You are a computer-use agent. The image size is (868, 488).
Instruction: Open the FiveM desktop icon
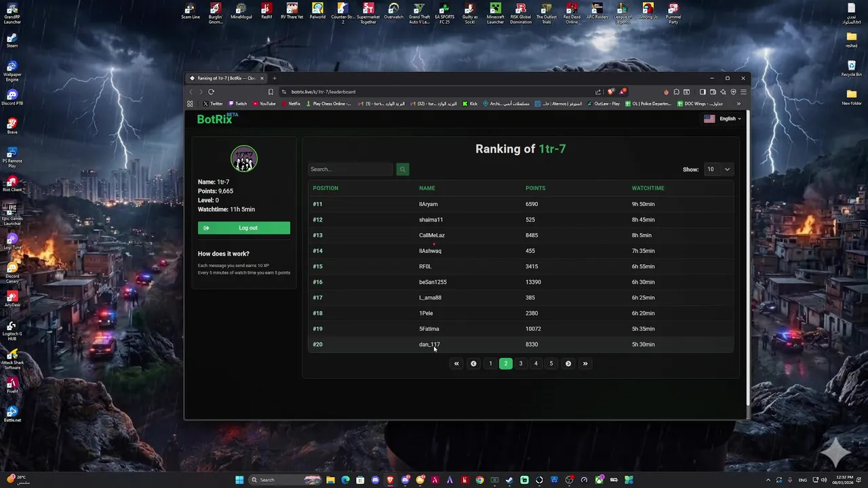coord(12,386)
